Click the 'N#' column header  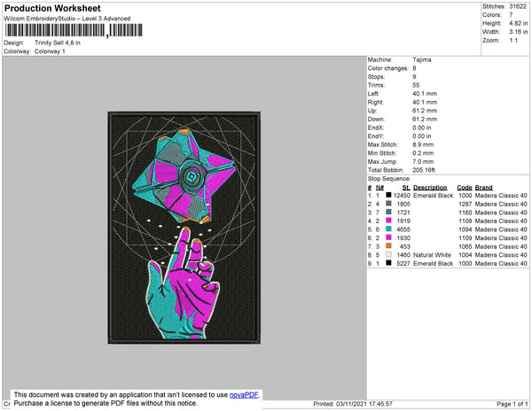pos(379,188)
